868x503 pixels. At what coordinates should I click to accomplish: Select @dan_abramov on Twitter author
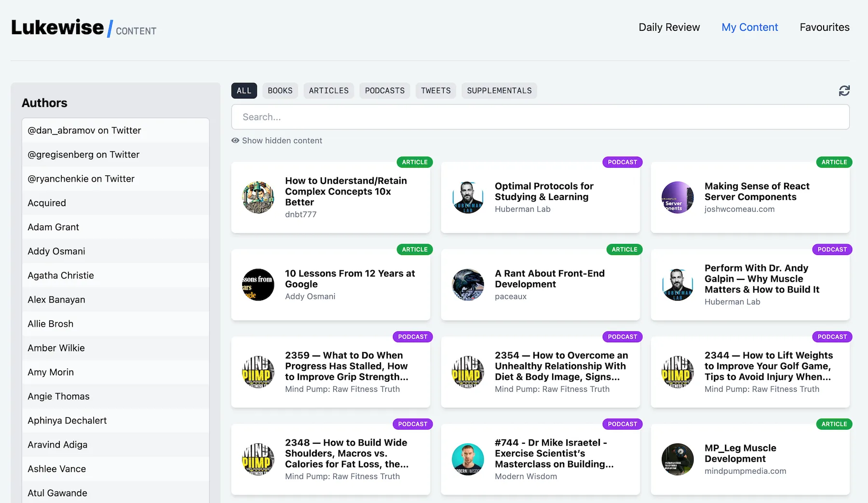[x=115, y=131]
